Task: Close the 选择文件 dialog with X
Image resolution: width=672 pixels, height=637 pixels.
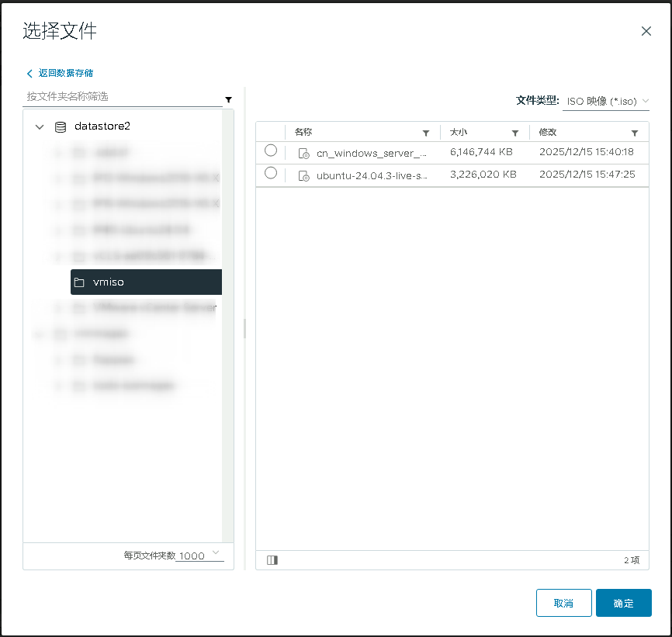Action: (646, 31)
